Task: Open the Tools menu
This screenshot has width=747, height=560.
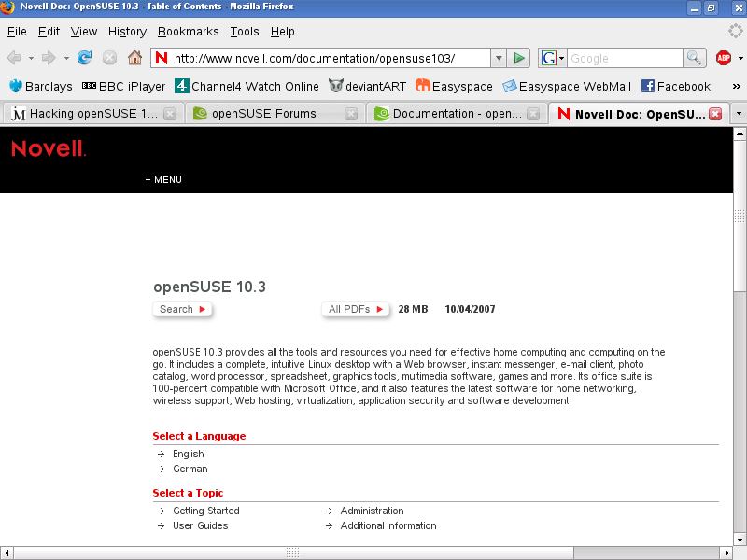Action: point(245,32)
